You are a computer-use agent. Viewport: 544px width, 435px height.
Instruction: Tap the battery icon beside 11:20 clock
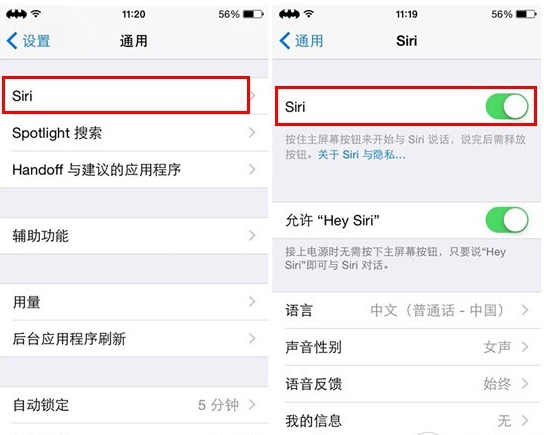point(253,14)
